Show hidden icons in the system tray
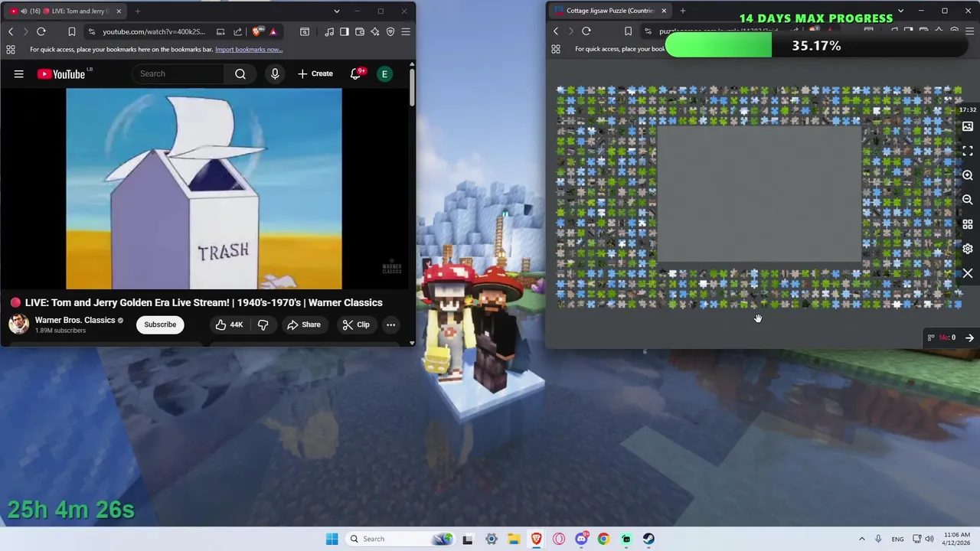This screenshot has width=980, height=551. pyautogui.click(x=861, y=539)
